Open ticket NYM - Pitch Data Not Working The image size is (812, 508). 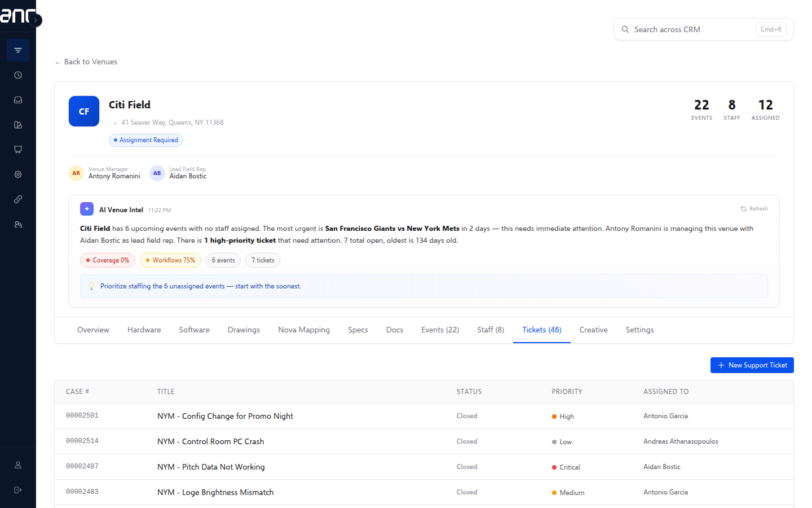pyautogui.click(x=211, y=467)
